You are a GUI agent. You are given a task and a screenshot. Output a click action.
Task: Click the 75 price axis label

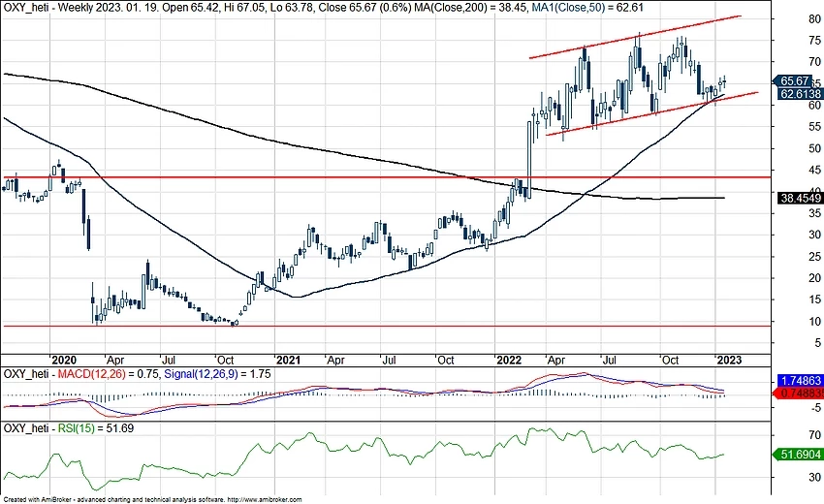815,41
